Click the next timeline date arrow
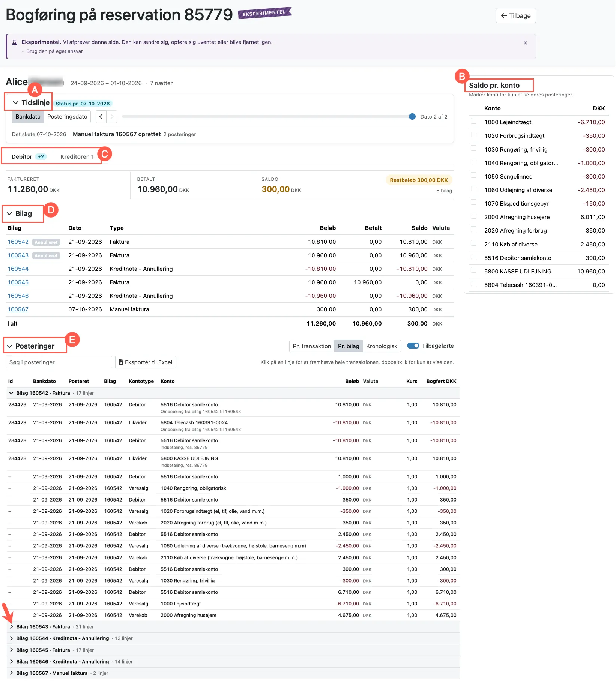Viewport: 616px width, 685px height. click(112, 117)
